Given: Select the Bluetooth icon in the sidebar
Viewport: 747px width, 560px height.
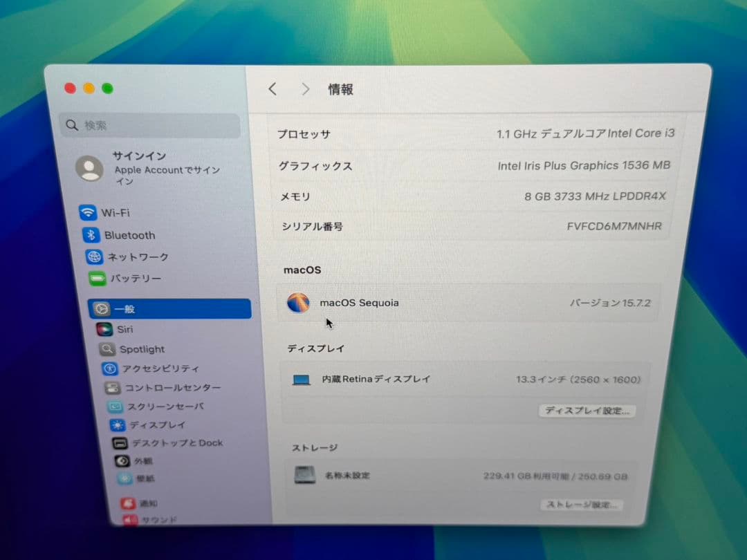Looking at the screenshot, I should coord(130,235).
